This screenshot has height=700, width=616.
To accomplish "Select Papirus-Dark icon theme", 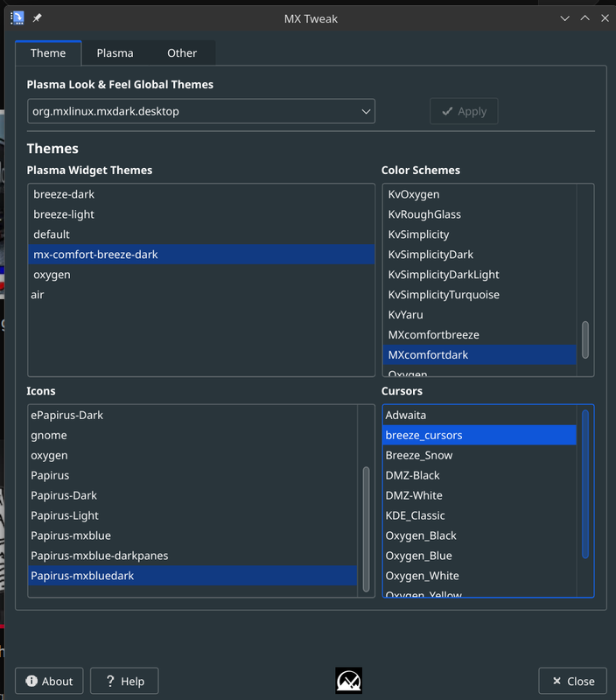I will pyautogui.click(x=192, y=495).
